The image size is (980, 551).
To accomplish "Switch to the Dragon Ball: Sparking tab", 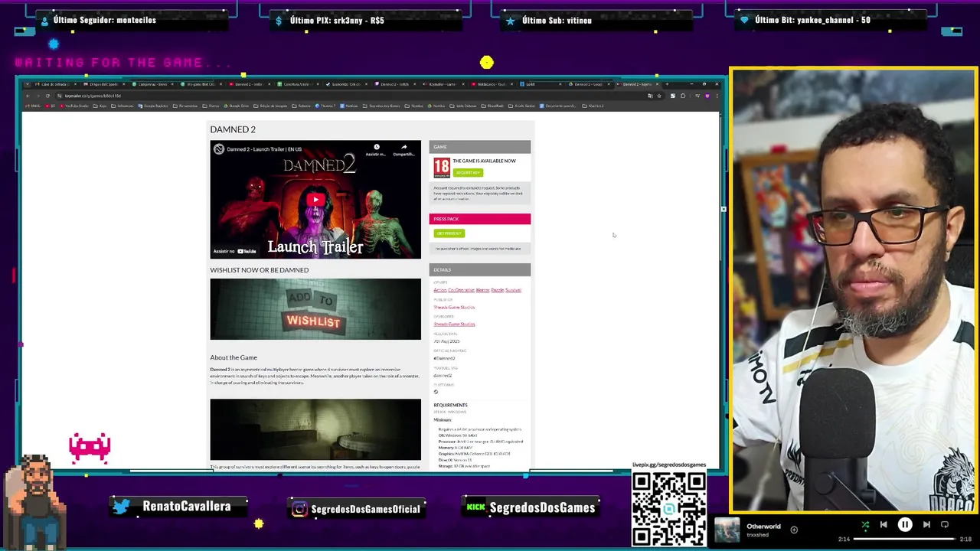I will pos(104,84).
